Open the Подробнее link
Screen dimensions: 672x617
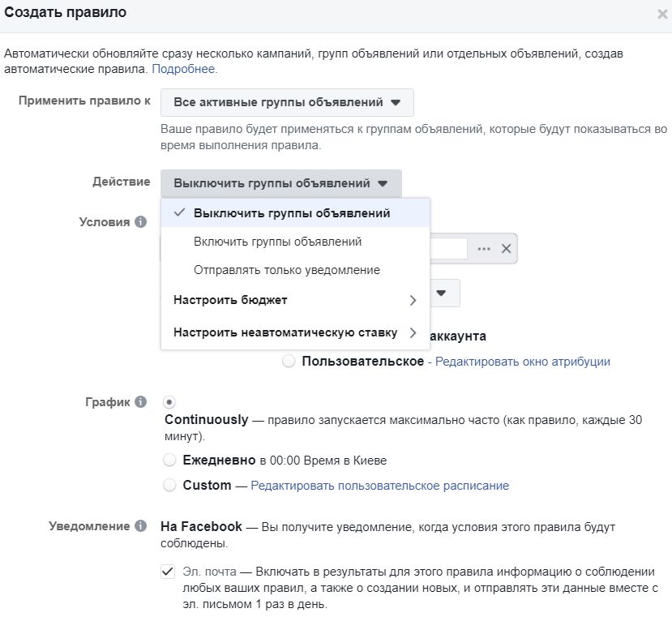click(x=184, y=69)
